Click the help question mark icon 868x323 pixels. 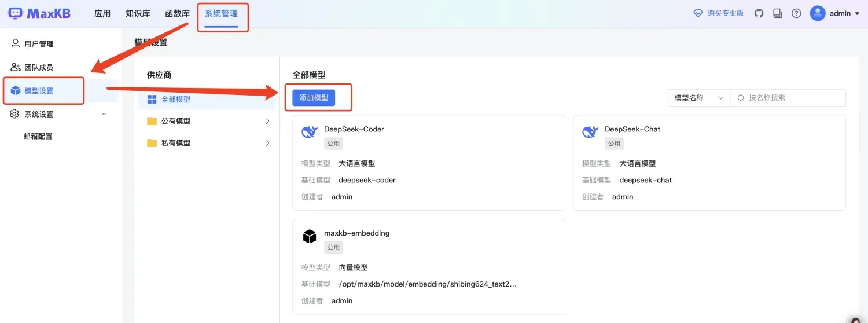[796, 13]
